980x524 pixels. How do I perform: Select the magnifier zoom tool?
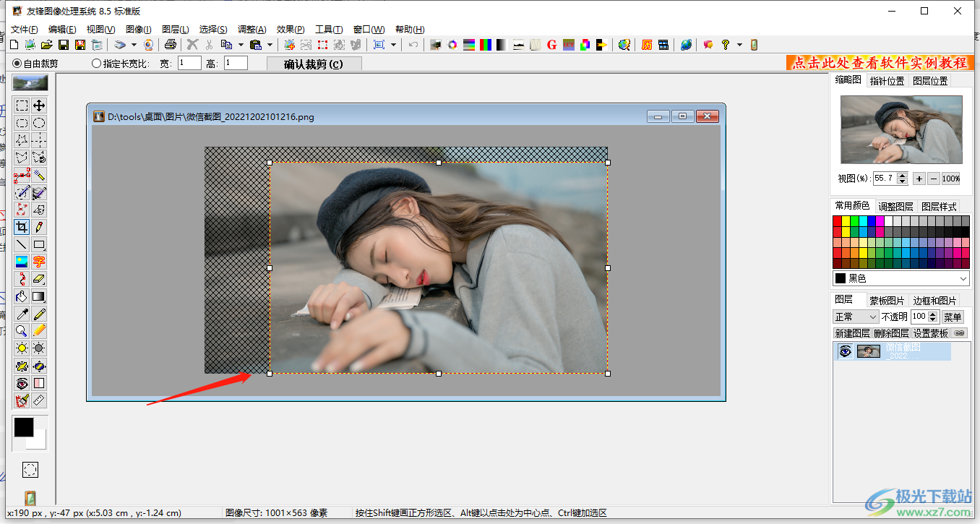(x=22, y=331)
